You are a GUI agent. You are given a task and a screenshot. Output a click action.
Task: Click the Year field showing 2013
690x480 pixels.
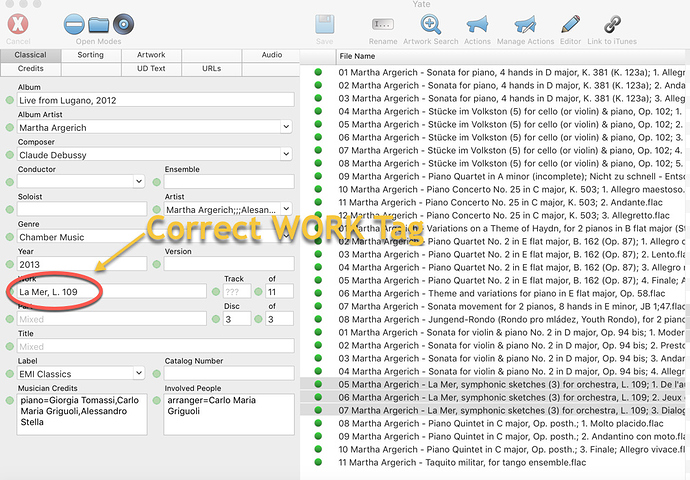[x=82, y=264]
